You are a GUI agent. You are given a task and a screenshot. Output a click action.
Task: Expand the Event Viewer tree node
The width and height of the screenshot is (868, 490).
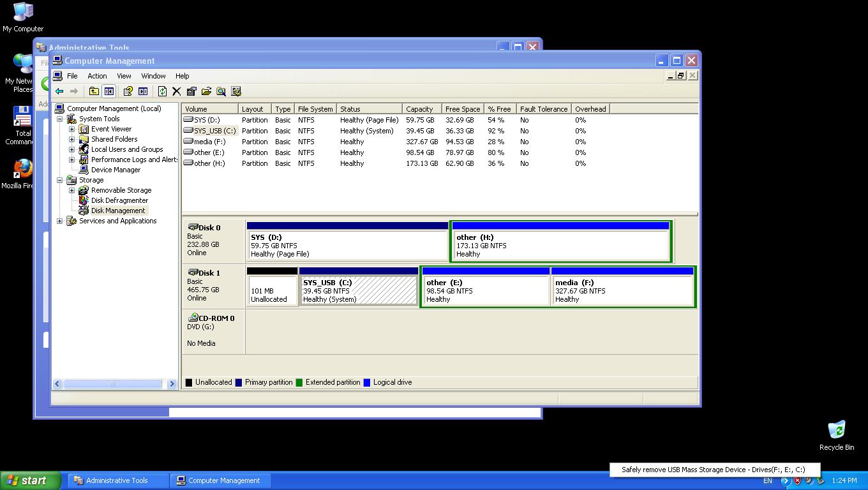tap(72, 129)
